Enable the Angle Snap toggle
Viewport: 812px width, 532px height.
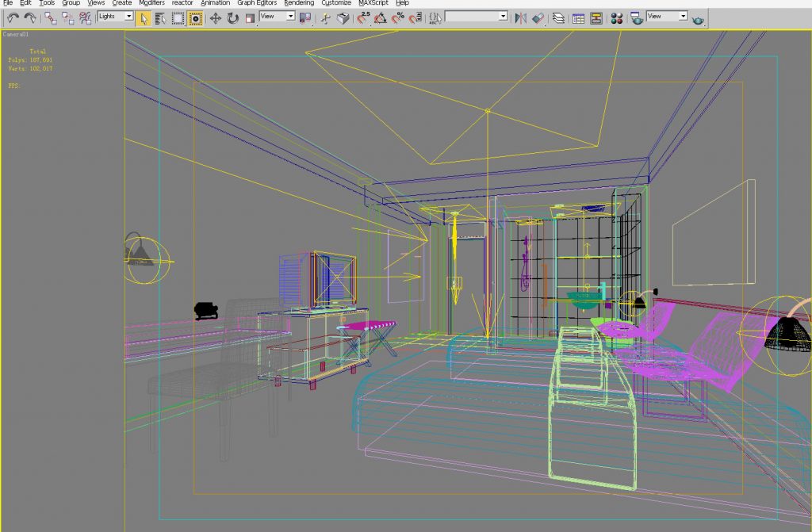(x=381, y=17)
